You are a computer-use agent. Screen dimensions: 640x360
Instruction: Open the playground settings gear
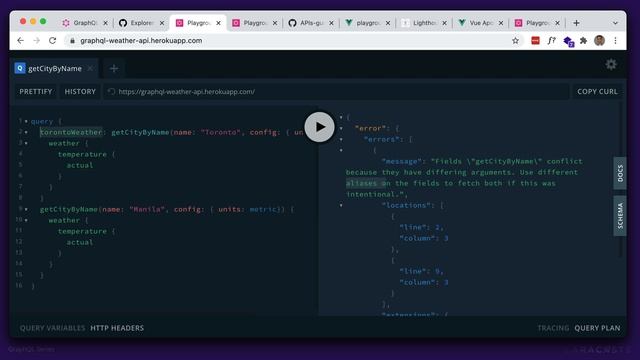[611, 64]
